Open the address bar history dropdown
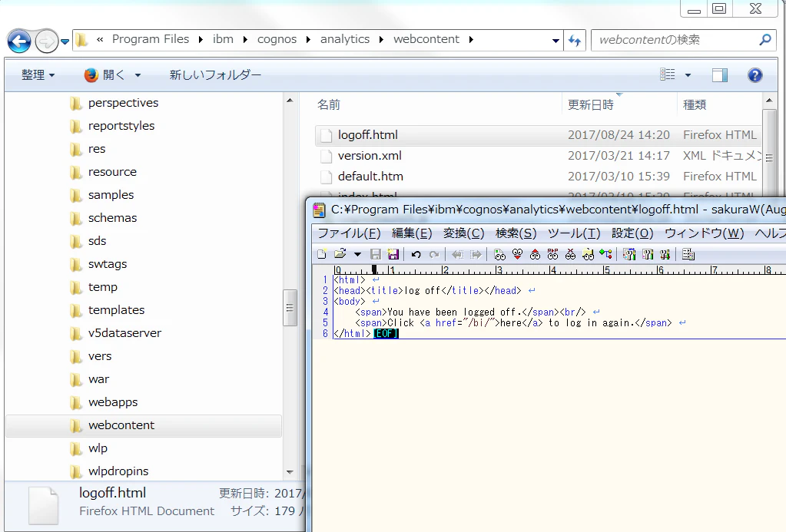786x532 pixels. coord(556,40)
